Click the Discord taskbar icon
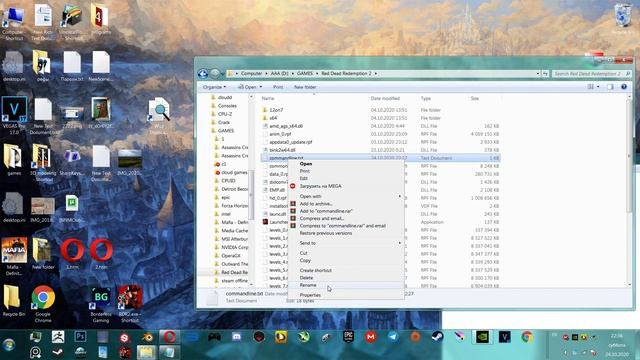Screen dimensions: 640x360 [x=236, y=337]
